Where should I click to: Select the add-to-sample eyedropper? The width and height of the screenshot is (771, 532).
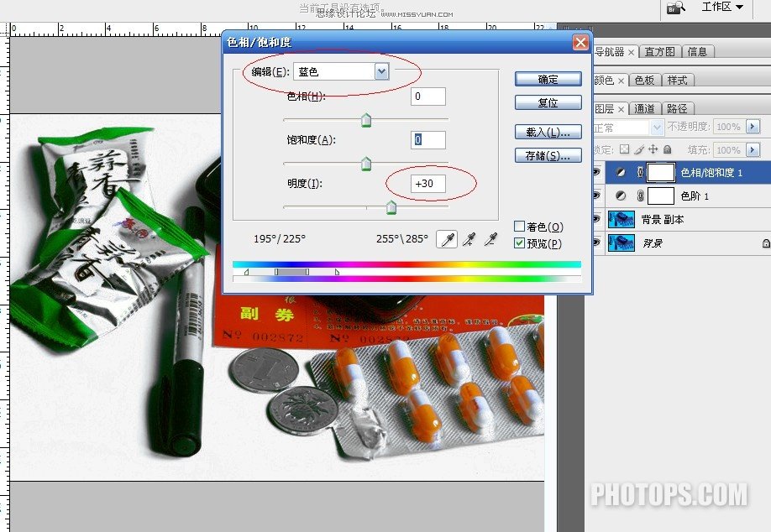[469, 239]
